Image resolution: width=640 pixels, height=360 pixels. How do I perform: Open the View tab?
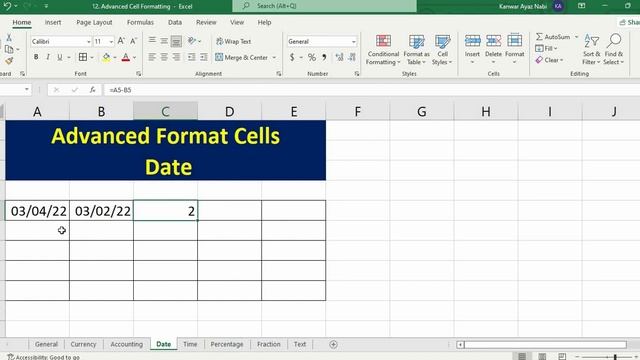[237, 22]
